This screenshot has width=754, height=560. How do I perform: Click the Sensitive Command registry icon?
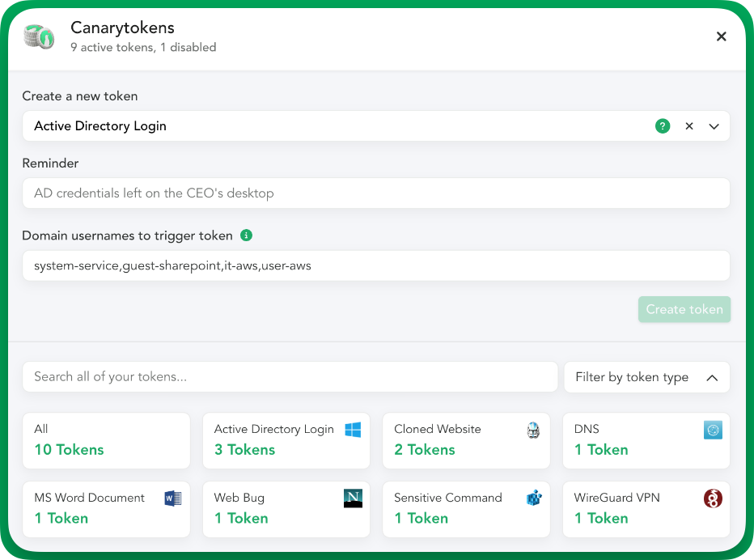534,498
